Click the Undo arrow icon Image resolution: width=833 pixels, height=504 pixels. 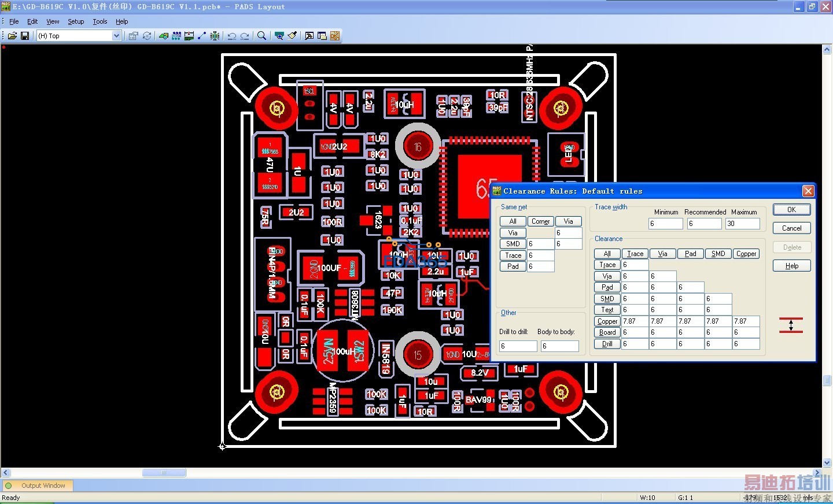tap(232, 36)
